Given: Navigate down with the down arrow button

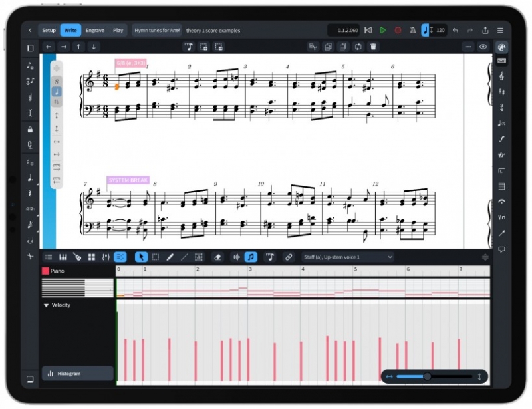Looking at the screenshot, I should [94, 47].
